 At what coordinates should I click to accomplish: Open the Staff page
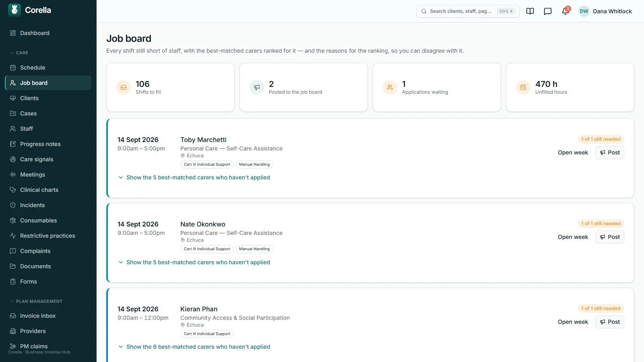click(x=48, y=129)
